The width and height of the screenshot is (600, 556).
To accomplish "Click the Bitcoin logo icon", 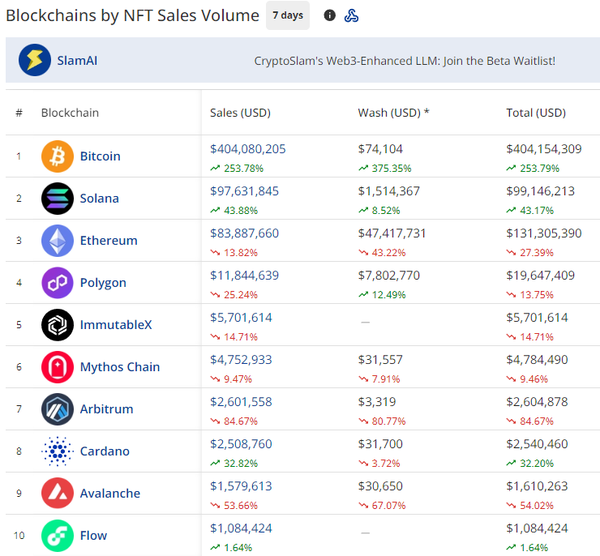I will [x=57, y=156].
